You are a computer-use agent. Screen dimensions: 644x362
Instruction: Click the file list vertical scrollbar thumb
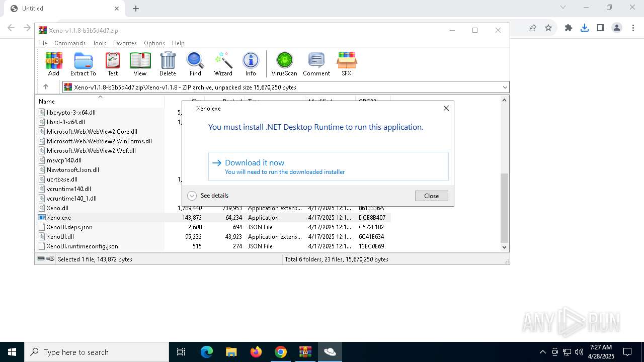pyautogui.click(x=505, y=208)
